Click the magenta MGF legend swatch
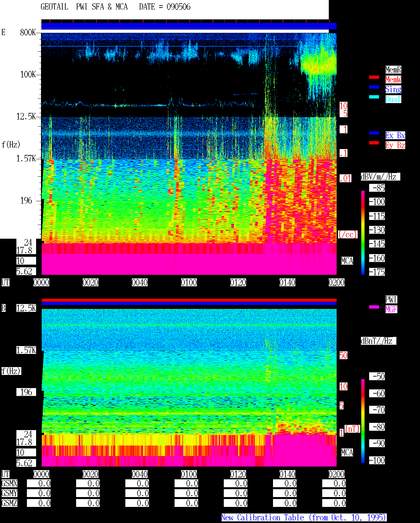The image size is (420, 523). [x=374, y=307]
